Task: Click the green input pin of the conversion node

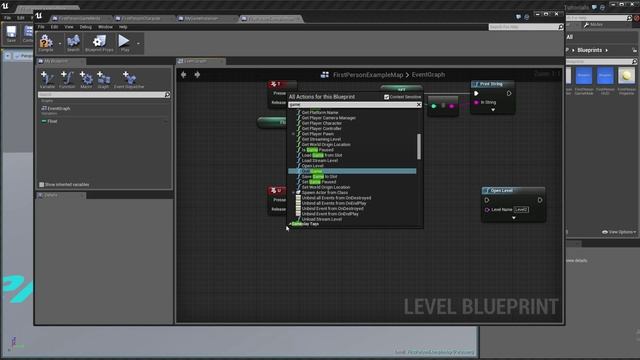Action: click(434, 106)
